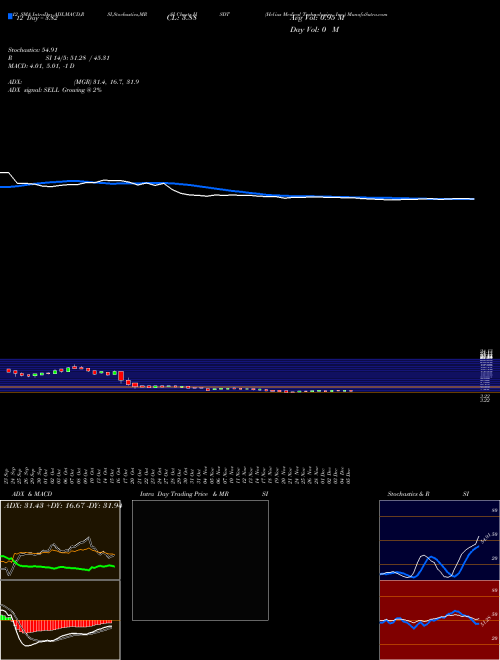Click the blue 12 Day SMA legend square
Viewport: 500px width, 660px height.
[10, 16]
